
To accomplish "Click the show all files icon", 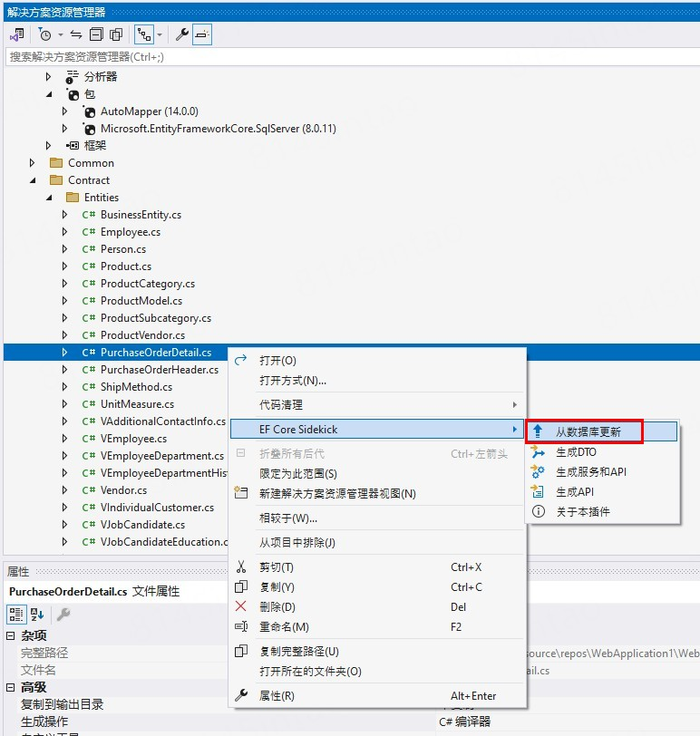I will [x=116, y=34].
